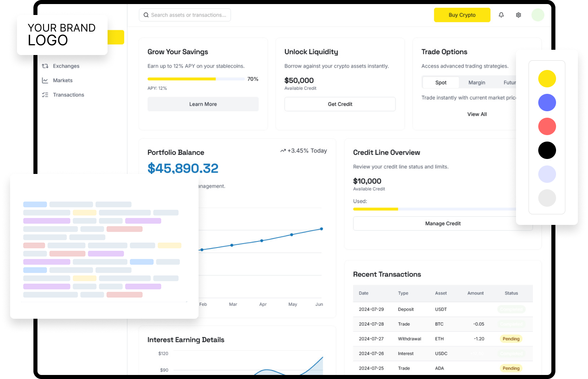Viewport: 588px width, 379px height.
Task: Click Learn More in Grow Your Savings
Action: [203, 104]
